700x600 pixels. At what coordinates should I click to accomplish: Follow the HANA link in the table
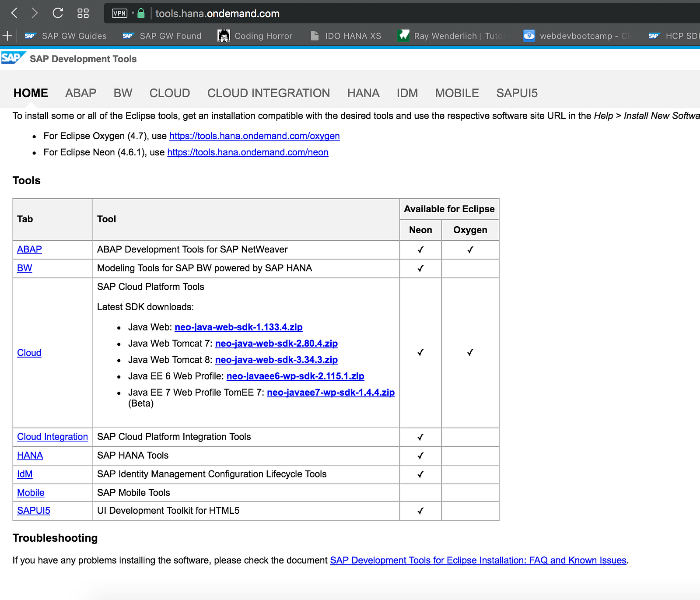pos(30,456)
